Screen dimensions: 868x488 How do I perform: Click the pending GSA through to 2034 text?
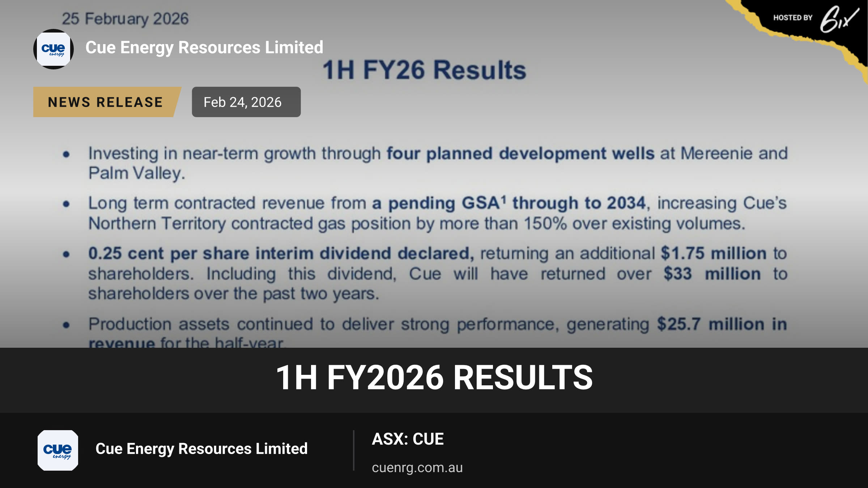[509, 203]
